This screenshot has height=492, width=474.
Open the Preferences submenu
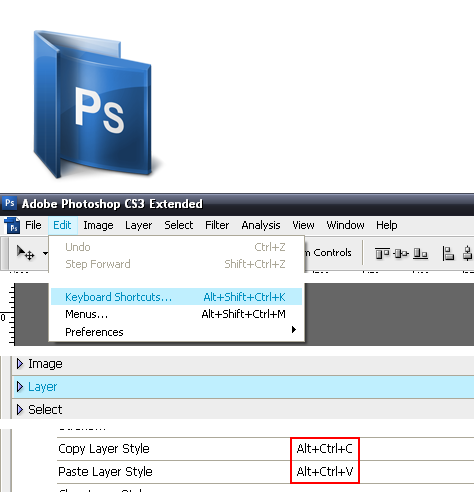(x=176, y=332)
